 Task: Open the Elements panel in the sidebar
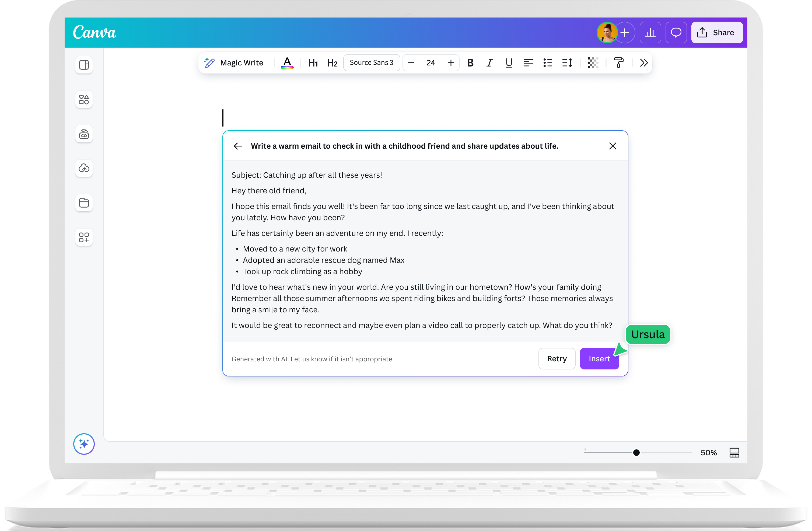(84, 99)
